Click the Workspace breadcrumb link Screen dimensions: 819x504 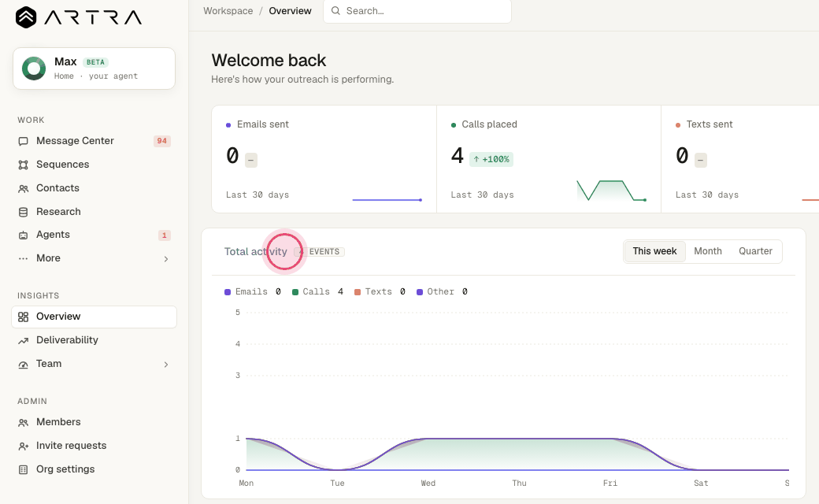coord(228,11)
